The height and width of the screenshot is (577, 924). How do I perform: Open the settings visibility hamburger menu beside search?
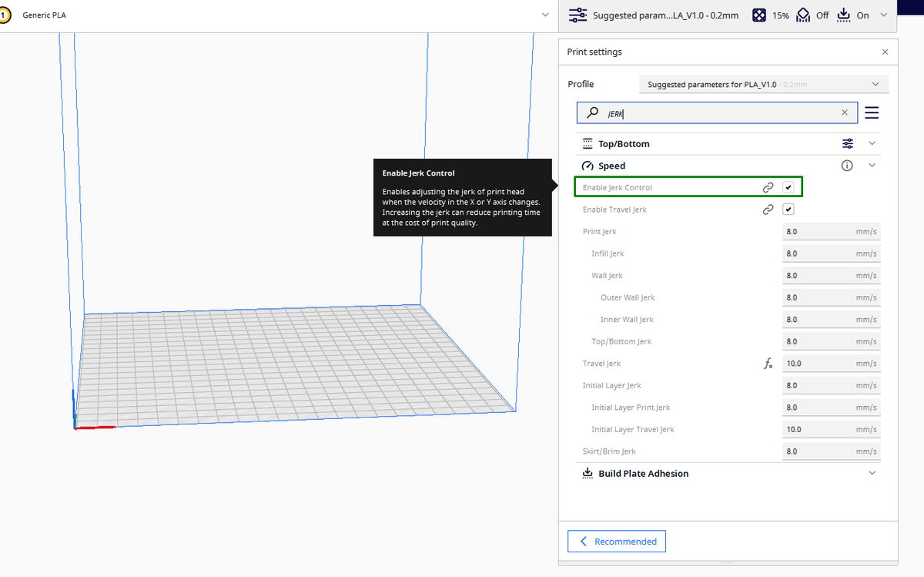point(871,112)
